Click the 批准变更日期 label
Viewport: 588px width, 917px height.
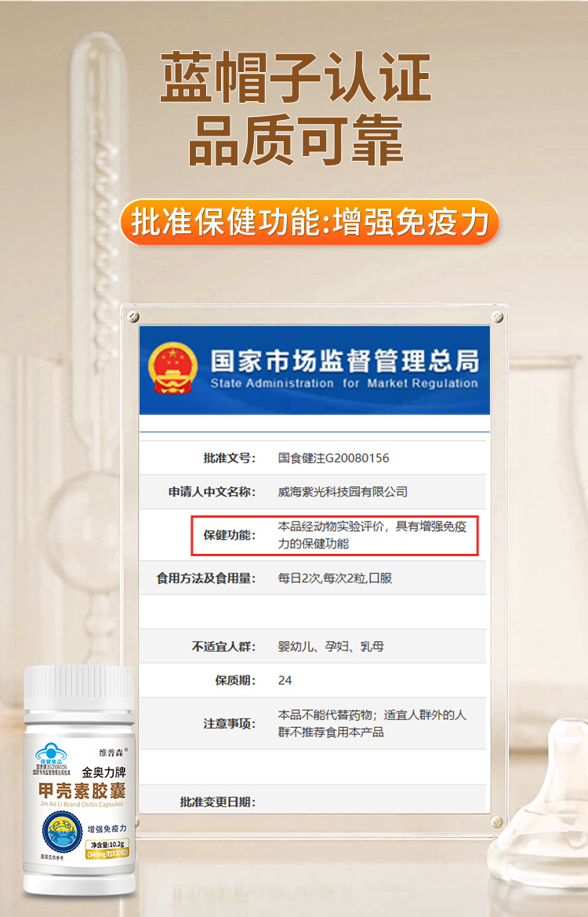[x=217, y=802]
